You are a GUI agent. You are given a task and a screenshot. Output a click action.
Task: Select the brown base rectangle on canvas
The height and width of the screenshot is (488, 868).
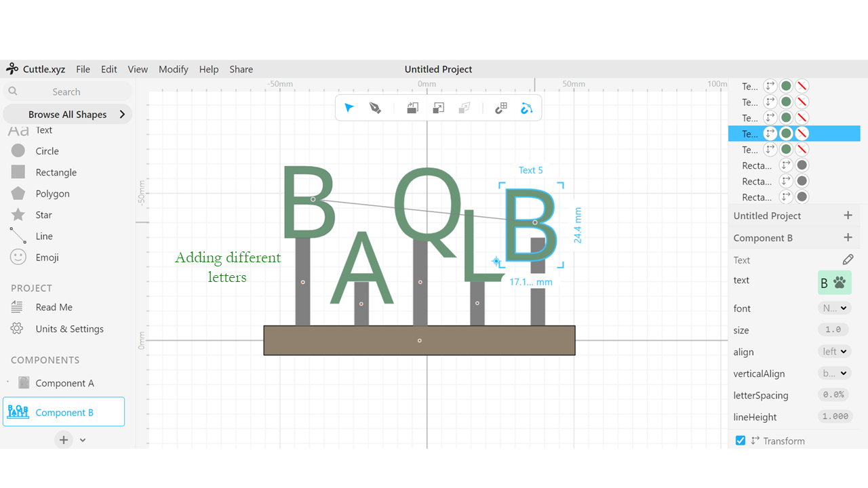419,340
